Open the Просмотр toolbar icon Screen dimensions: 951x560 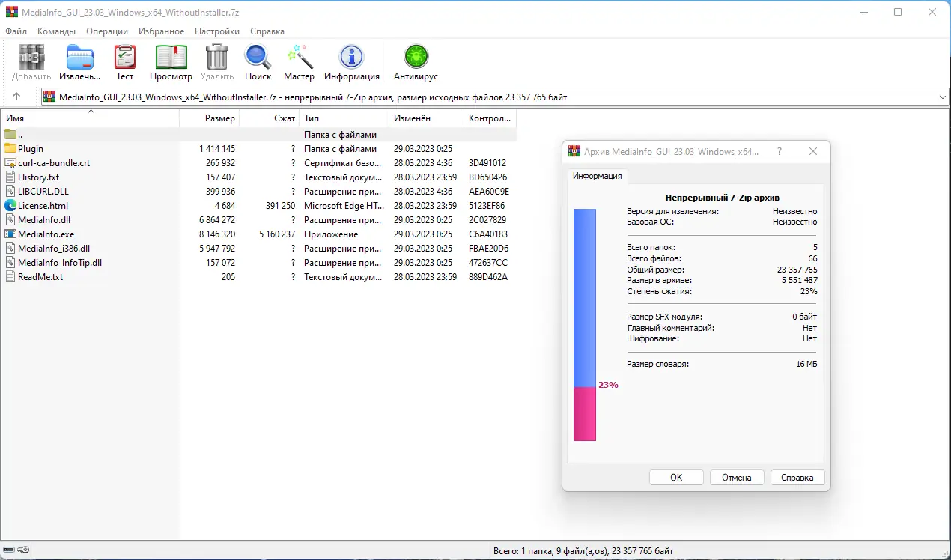(x=171, y=58)
